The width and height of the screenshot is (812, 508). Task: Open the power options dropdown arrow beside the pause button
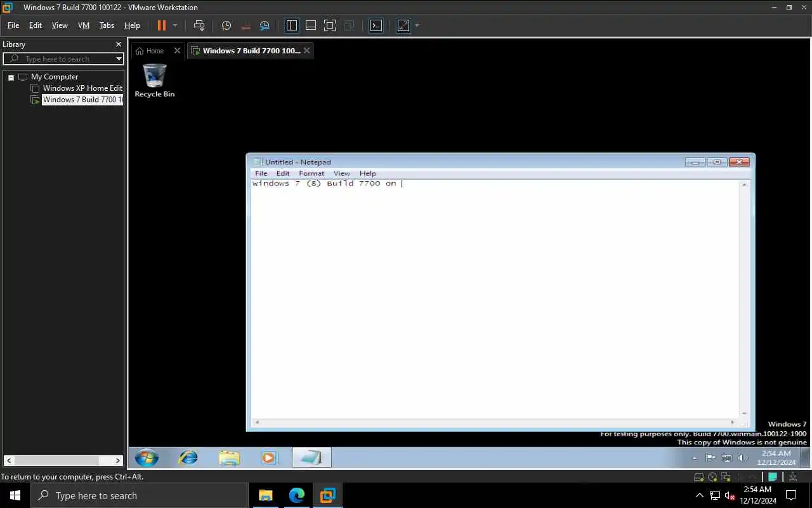[175, 25]
